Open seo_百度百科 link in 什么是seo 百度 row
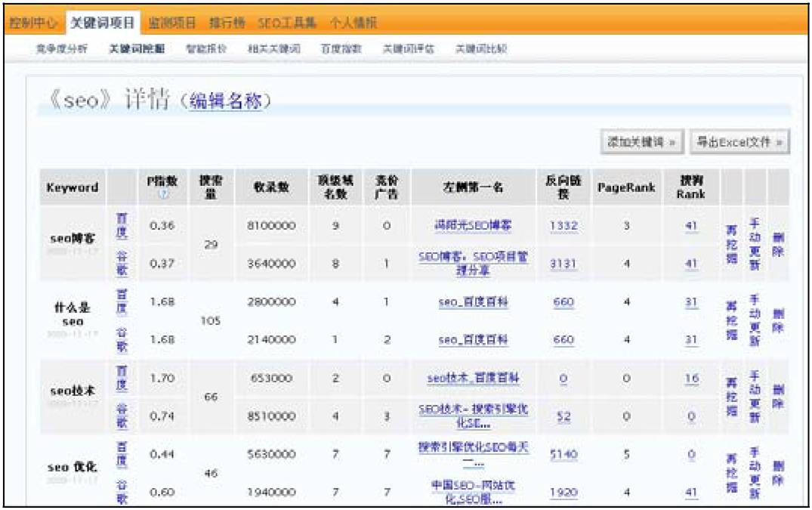Screen dimensions: 812x510 [x=473, y=302]
